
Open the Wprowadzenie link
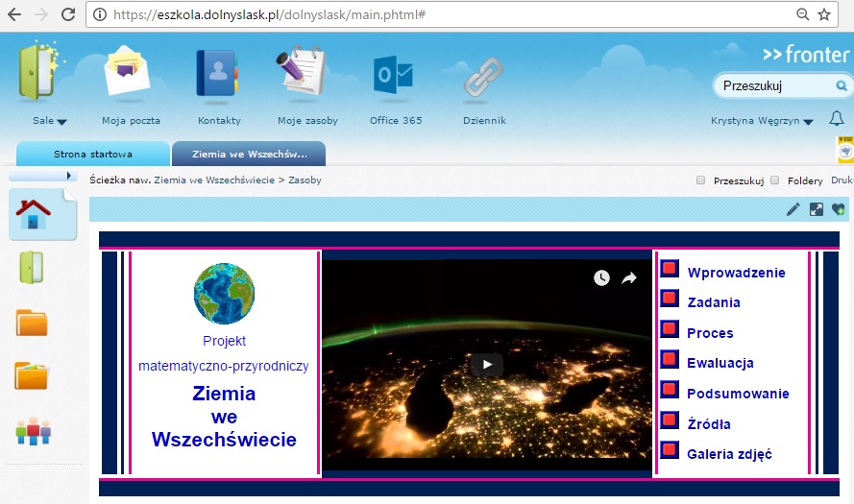point(736,273)
